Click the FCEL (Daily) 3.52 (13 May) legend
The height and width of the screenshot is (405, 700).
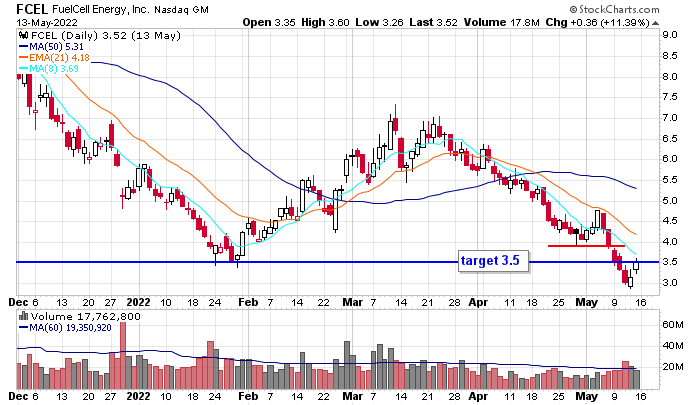[106, 35]
